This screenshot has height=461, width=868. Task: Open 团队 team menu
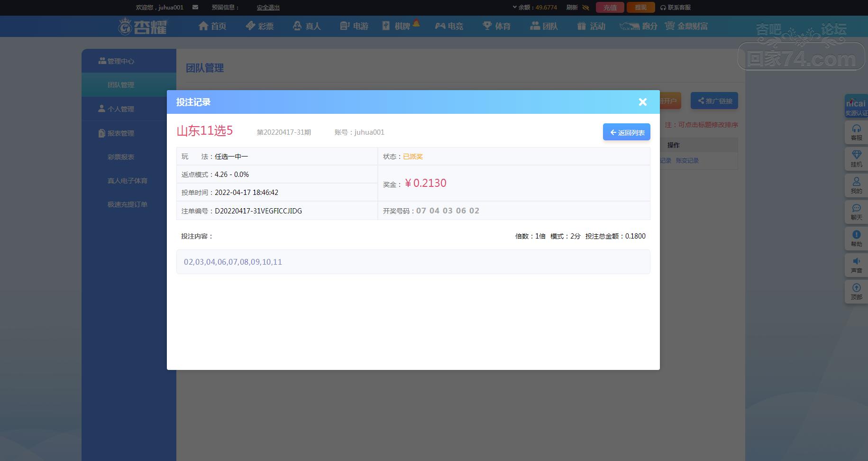point(544,26)
